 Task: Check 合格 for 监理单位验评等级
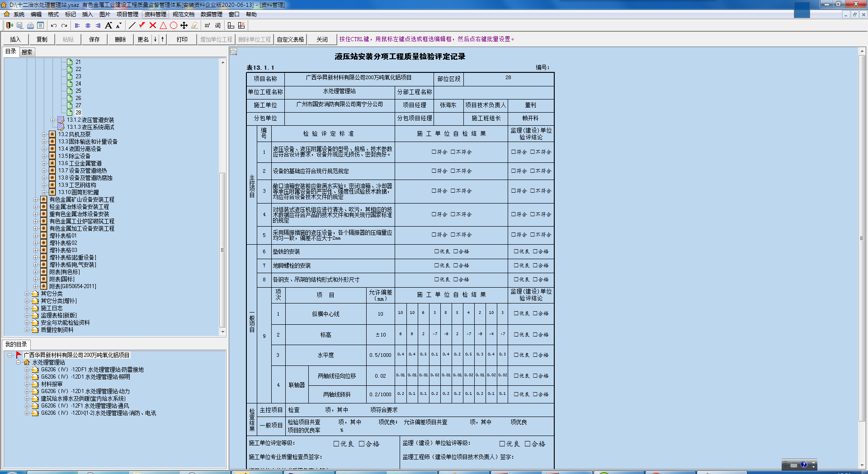pos(528,444)
